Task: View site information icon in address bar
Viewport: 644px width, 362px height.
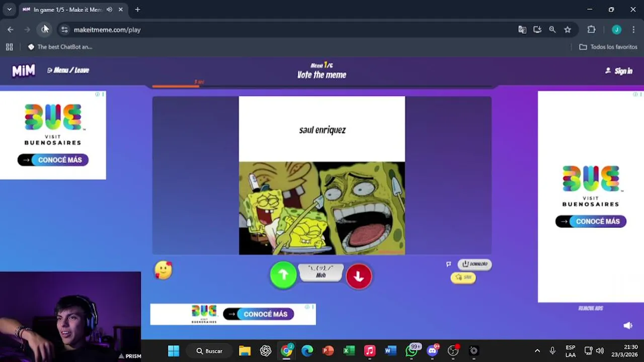Action: coord(64,30)
